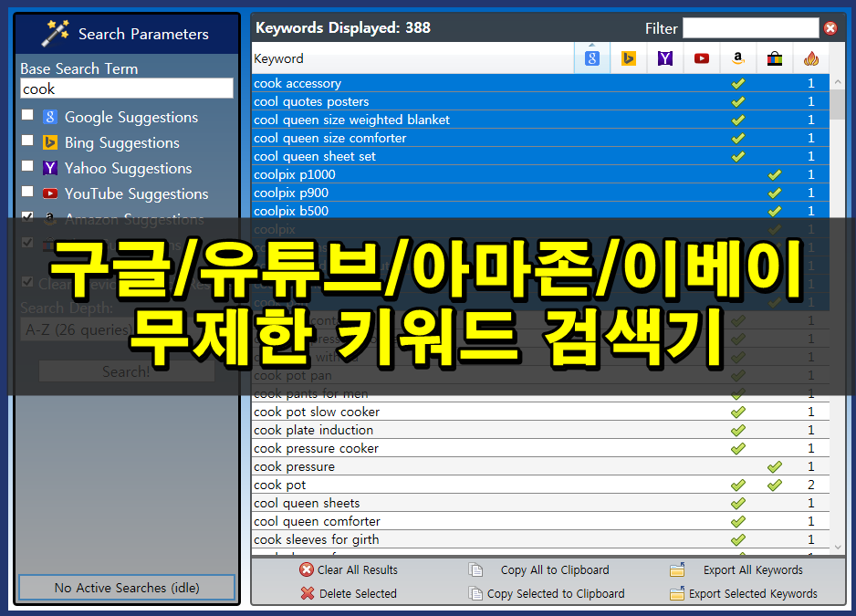Select row 'coolpix b500'
This screenshot has height=616, width=856.
[540, 211]
